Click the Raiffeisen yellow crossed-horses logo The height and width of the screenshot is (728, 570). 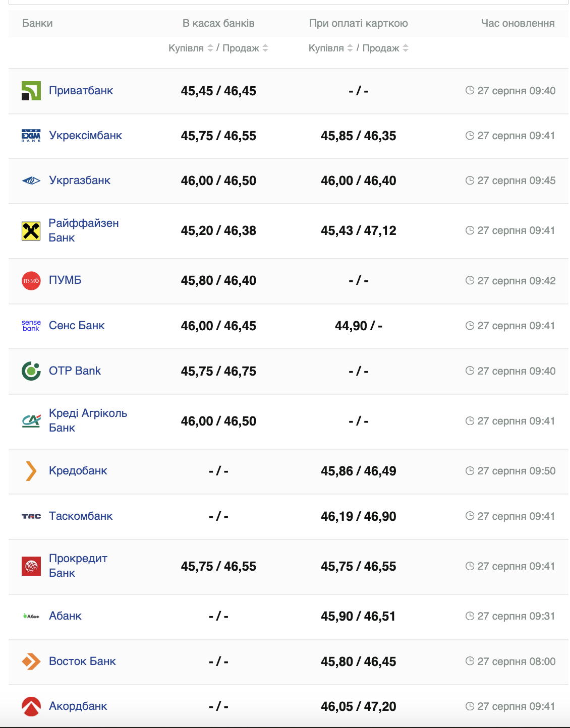tap(31, 231)
